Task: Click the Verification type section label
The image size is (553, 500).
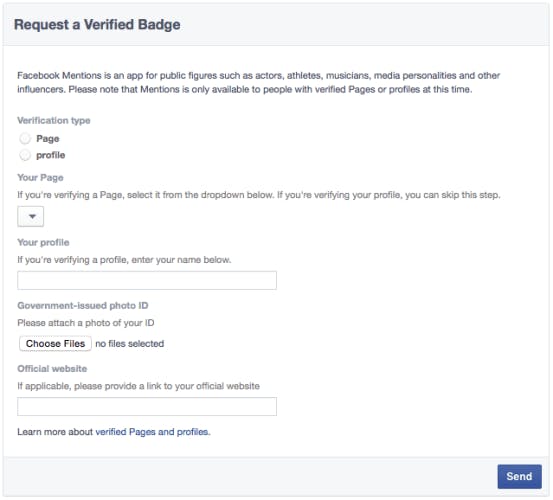Action: click(54, 121)
